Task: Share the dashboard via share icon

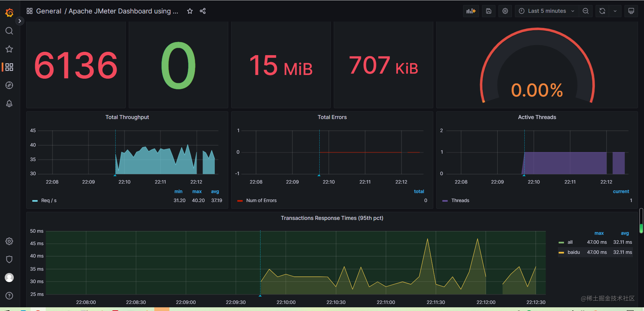Action: (202, 11)
